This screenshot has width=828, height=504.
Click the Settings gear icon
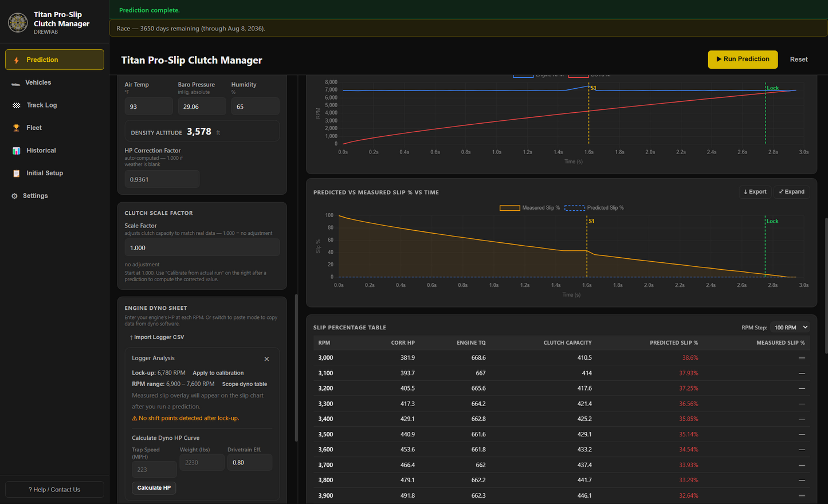[15, 196]
